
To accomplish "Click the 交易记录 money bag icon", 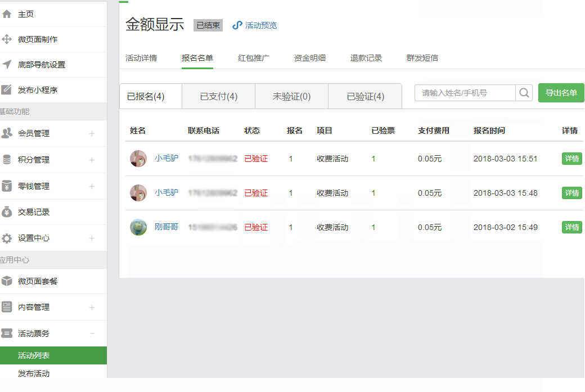I will click(x=7, y=212).
